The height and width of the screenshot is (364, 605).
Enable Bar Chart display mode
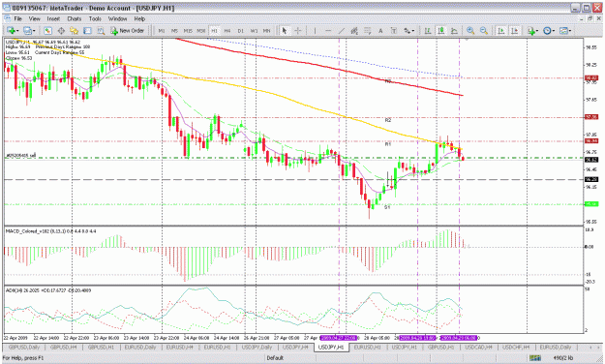pyautogui.click(x=428, y=30)
